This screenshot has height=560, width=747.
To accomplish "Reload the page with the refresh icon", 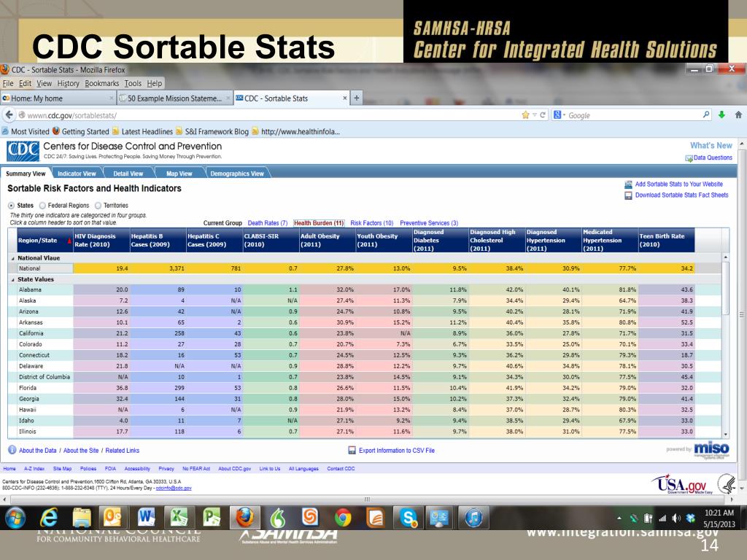I will pos(543,114).
